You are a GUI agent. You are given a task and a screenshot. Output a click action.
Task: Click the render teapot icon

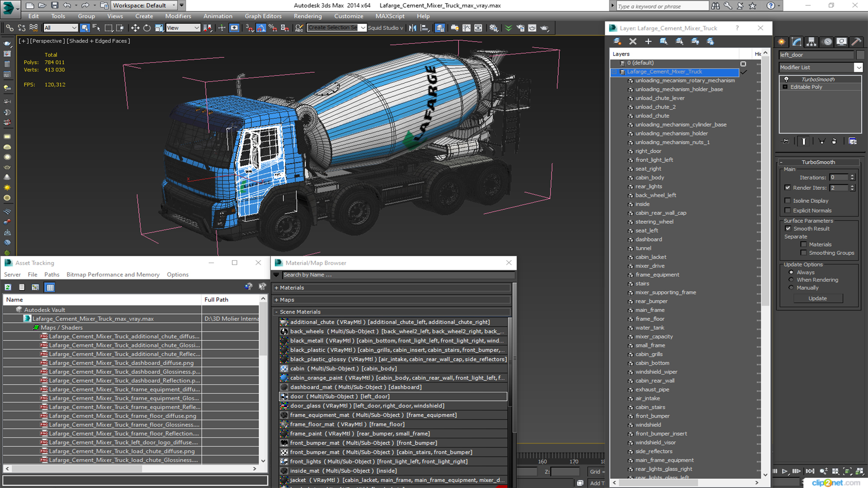click(x=545, y=28)
